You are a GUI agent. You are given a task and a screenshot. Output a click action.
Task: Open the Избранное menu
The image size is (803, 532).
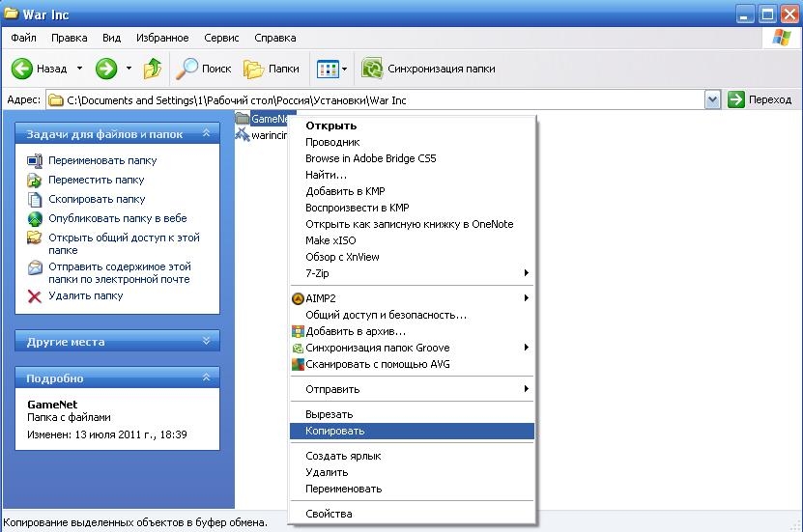coord(162,38)
